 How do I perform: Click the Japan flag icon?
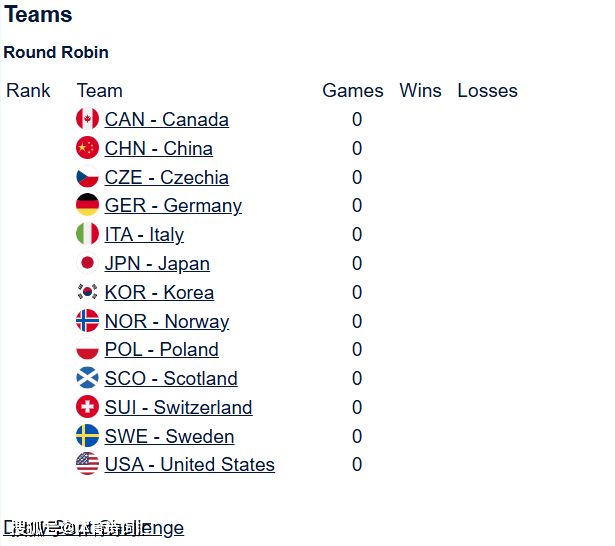point(87,263)
